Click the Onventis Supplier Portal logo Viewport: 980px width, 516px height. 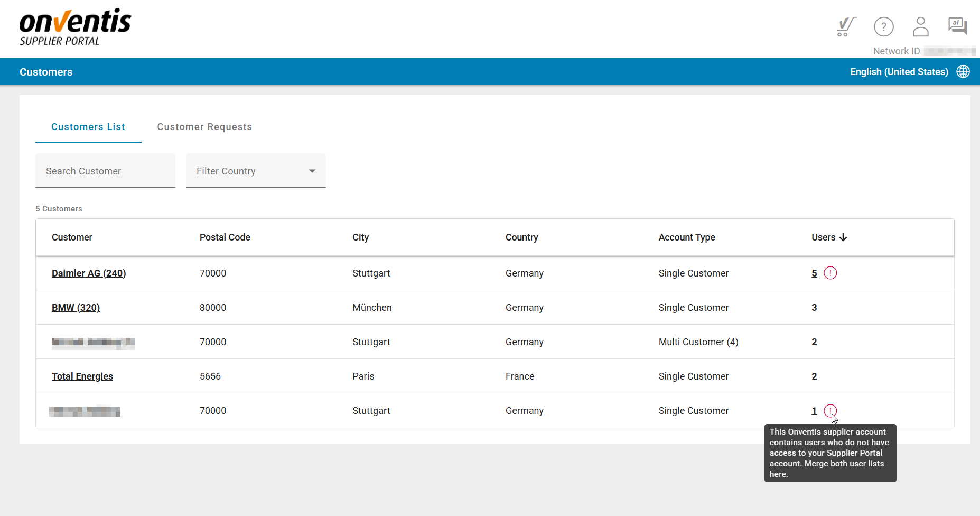75,27
